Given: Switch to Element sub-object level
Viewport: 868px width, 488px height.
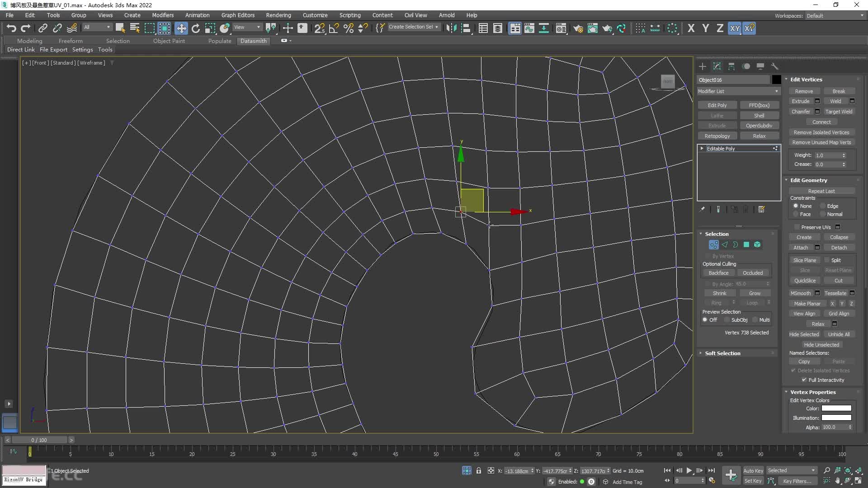Looking at the screenshot, I should point(757,244).
